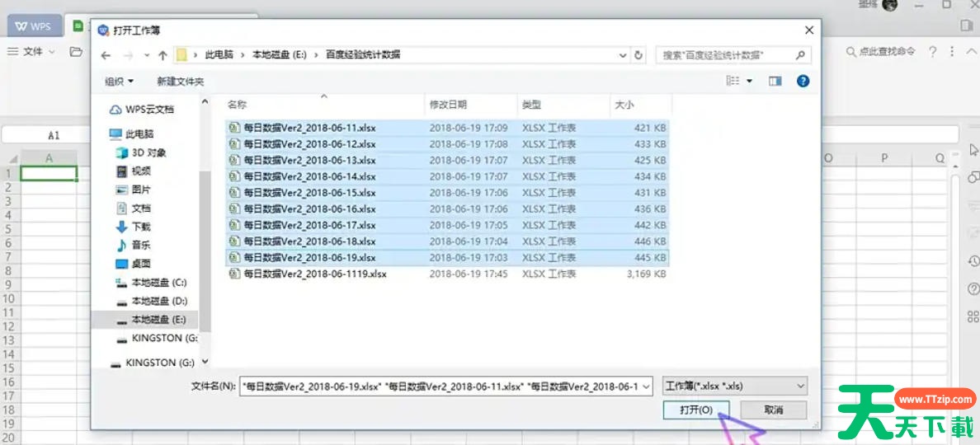
Task: Select column P header in WPS sheet
Action: tap(884, 158)
